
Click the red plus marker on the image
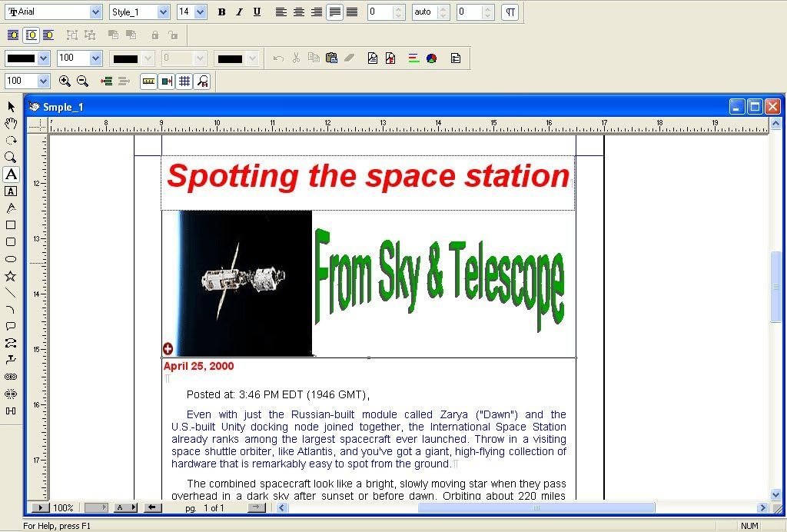[168, 348]
